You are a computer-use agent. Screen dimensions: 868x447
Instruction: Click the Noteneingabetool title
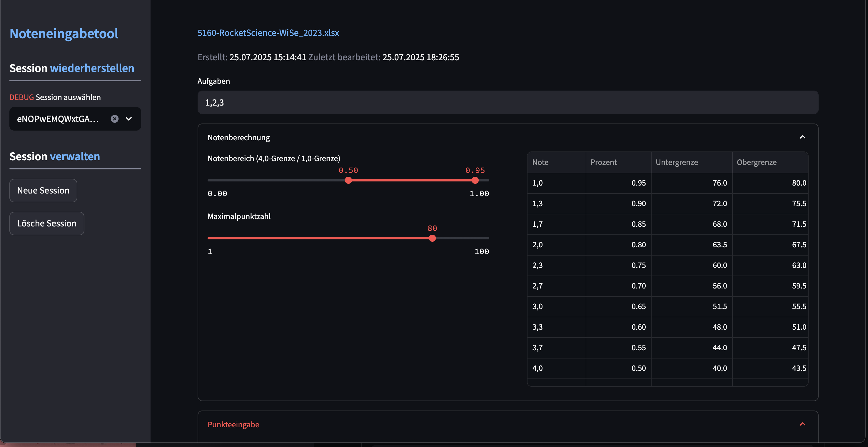click(x=64, y=33)
